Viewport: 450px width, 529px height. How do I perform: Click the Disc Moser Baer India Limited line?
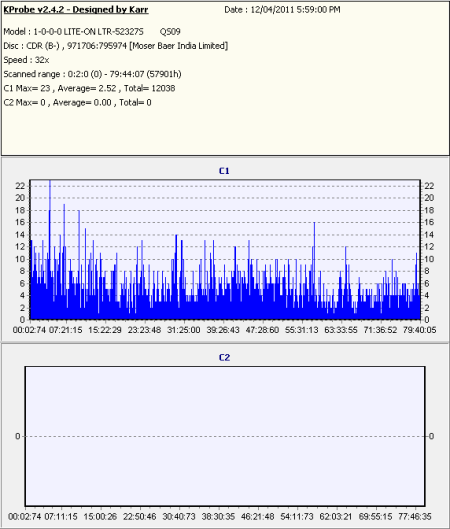[x=116, y=46]
